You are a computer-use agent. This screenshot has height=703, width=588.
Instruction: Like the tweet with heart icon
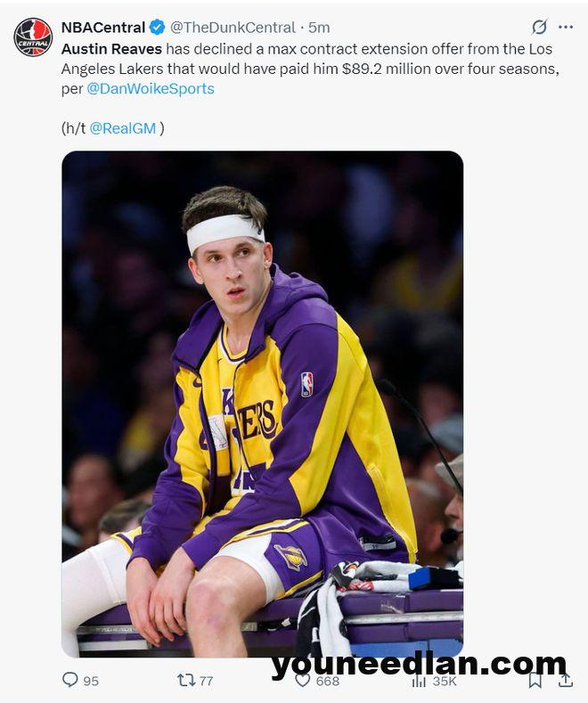[x=303, y=681]
